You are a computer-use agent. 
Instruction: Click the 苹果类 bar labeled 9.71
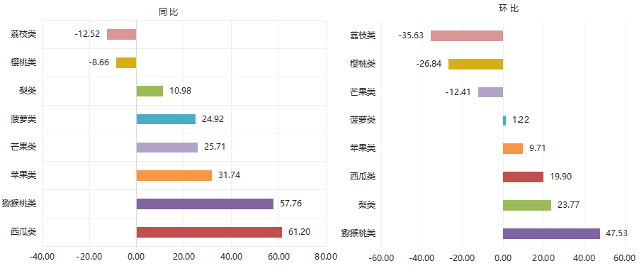513,148
